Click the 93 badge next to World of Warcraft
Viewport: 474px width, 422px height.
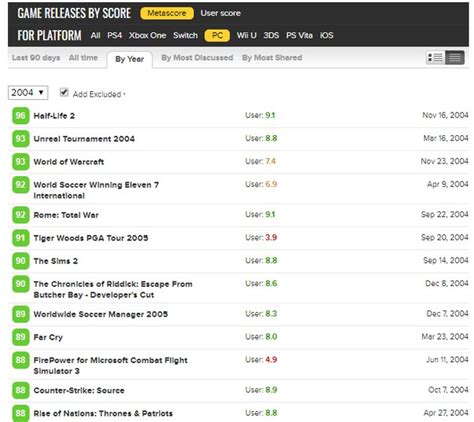(20, 162)
